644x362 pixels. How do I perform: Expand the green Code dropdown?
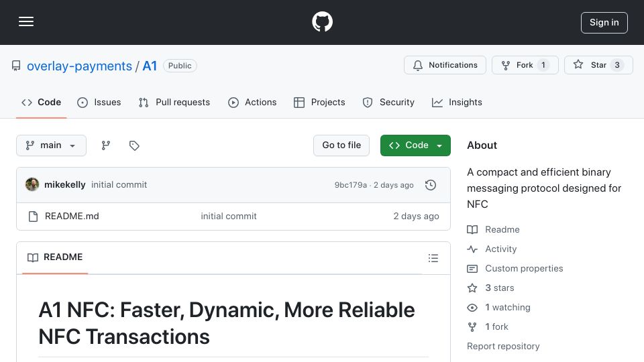[415, 145]
